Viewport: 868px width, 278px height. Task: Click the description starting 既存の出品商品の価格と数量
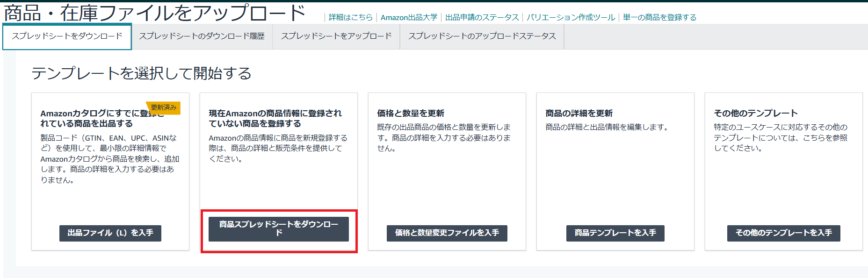(444, 138)
